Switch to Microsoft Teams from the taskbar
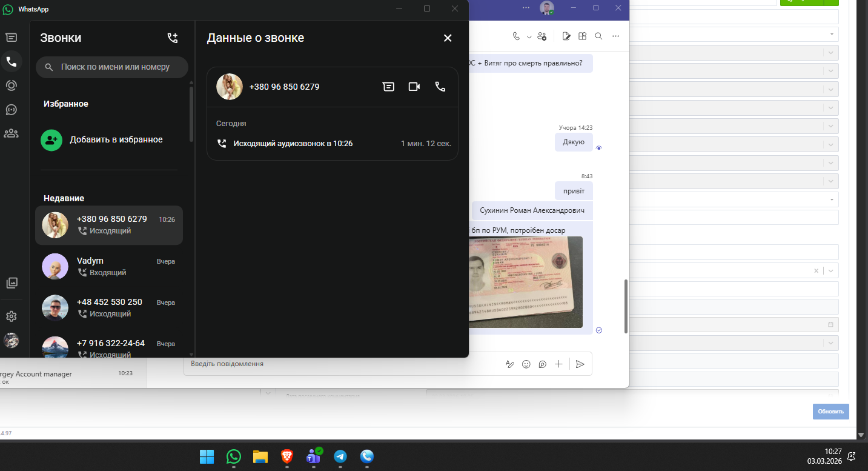The width and height of the screenshot is (868, 471). coord(314,456)
